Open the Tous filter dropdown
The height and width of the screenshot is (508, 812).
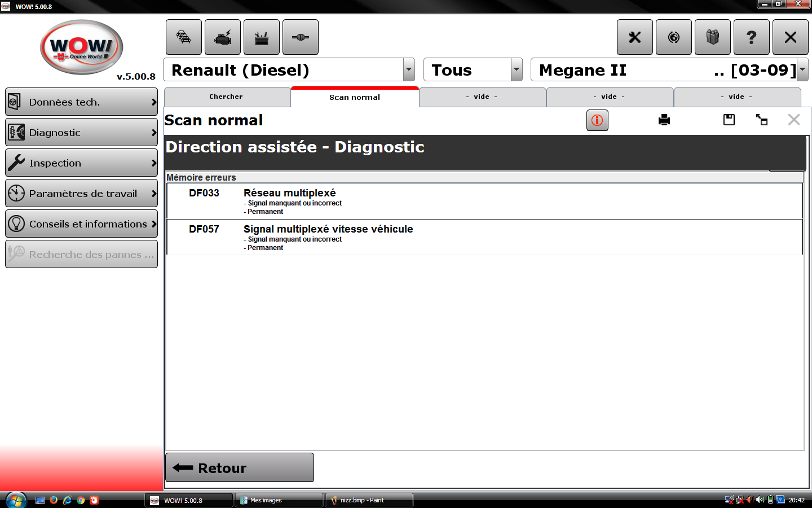(517, 70)
